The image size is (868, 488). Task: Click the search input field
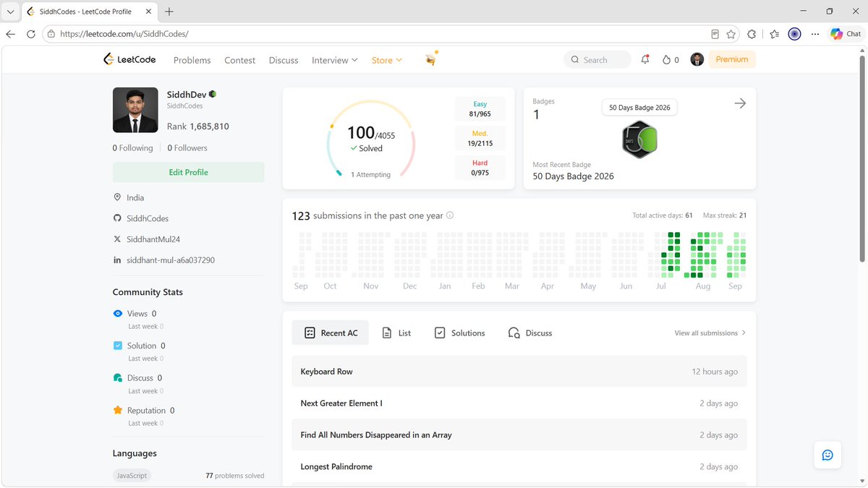[x=597, y=60]
